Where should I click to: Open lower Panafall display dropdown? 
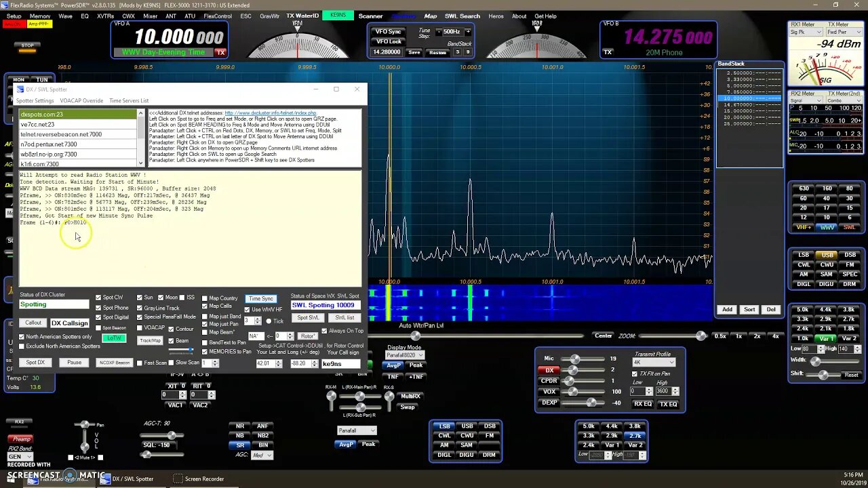(357, 431)
